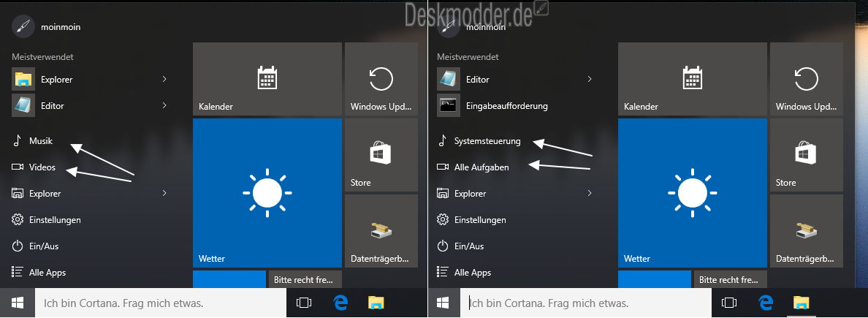Open Datenträgerbereinigung tile in right Start menu
868x318 pixels.
(807, 231)
